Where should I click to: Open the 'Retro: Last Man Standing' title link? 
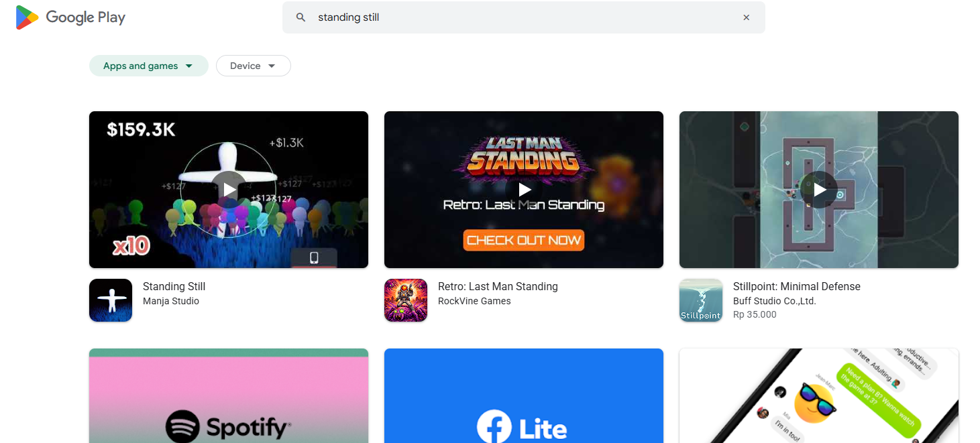click(498, 286)
